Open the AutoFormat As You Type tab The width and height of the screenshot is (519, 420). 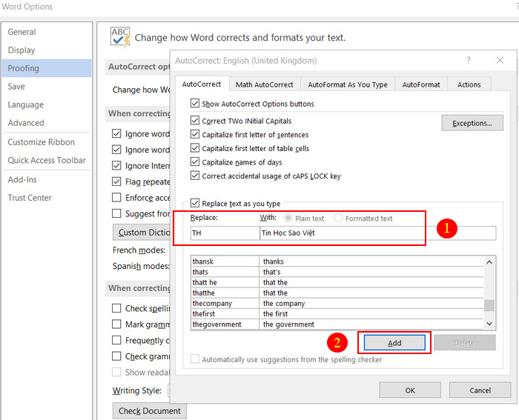coord(348,84)
